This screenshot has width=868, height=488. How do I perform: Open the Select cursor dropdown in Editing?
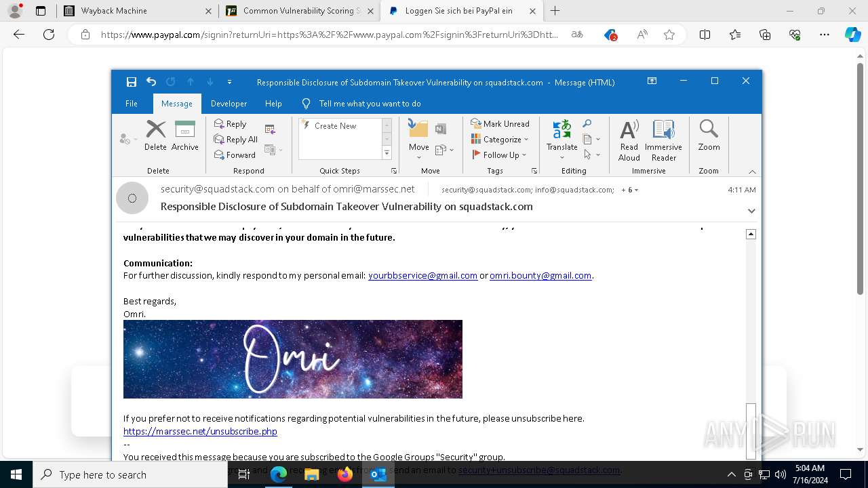point(591,155)
